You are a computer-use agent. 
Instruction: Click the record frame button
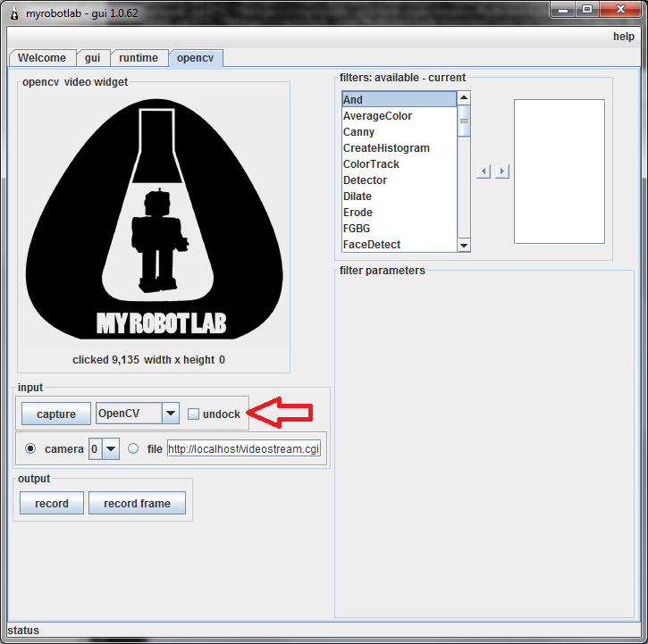point(138,503)
